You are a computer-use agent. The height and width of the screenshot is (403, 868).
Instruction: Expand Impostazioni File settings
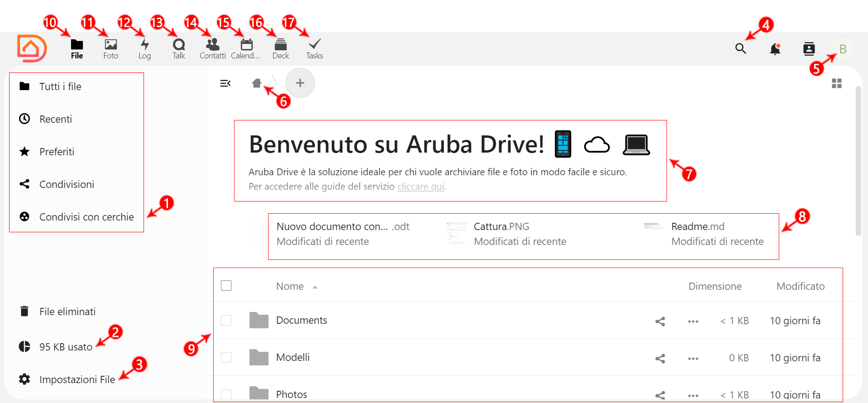pyautogui.click(x=67, y=379)
